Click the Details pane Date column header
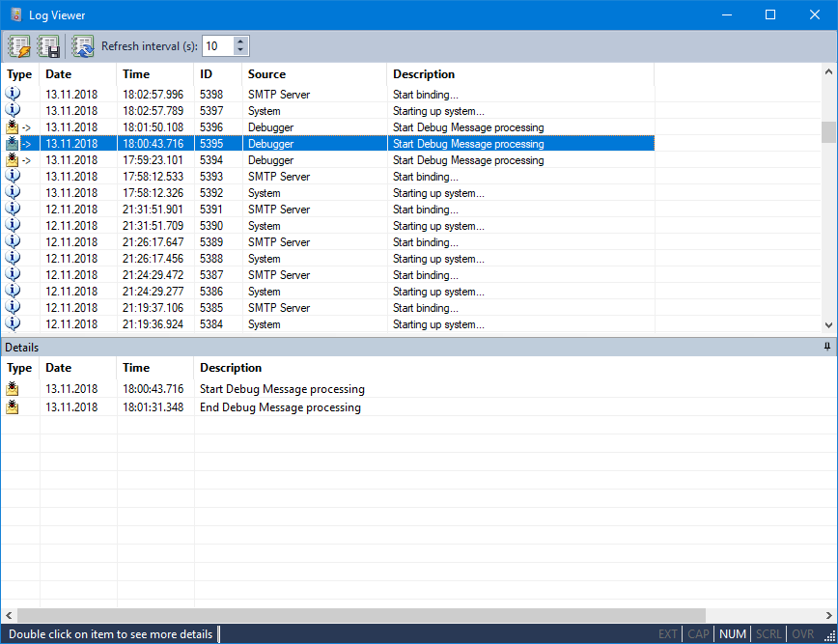Viewport: 838px width, 644px height. [77, 368]
